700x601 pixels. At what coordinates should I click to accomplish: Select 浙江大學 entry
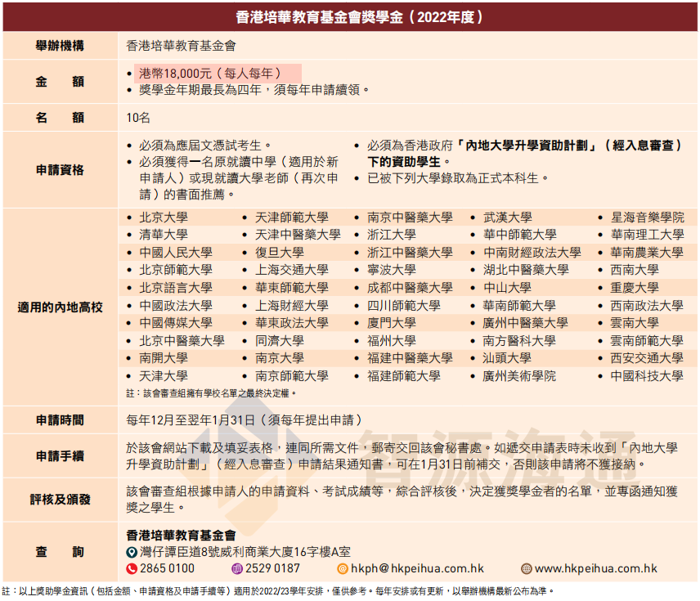point(392,235)
